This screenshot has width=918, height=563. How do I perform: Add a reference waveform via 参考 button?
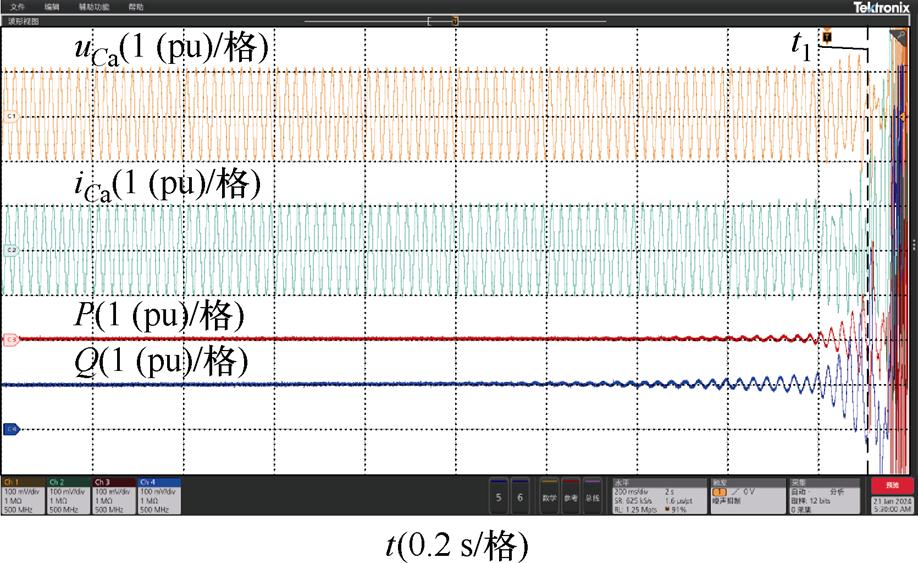(570, 496)
